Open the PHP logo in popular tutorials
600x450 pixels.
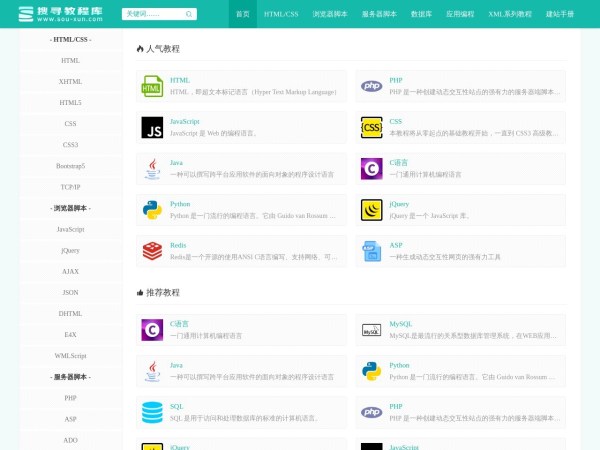tap(371, 86)
